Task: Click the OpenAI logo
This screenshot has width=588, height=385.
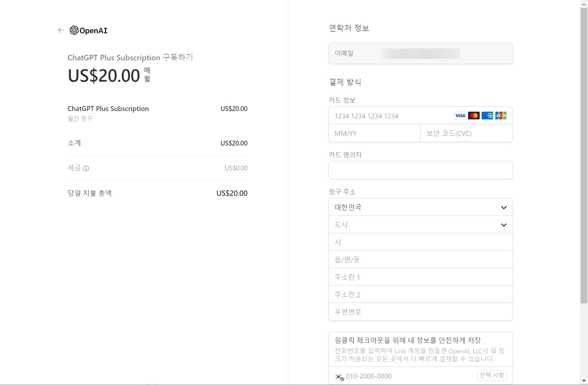Action: click(x=88, y=30)
